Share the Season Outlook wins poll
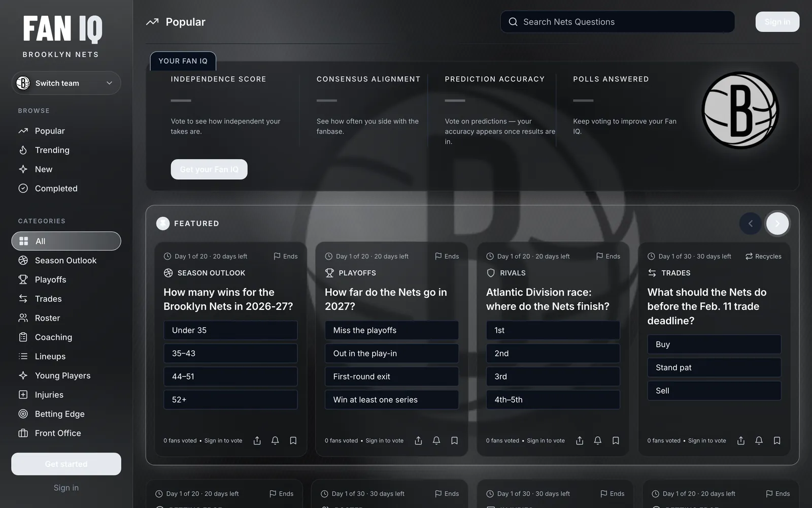Image resolution: width=812 pixels, height=508 pixels. [x=257, y=440]
